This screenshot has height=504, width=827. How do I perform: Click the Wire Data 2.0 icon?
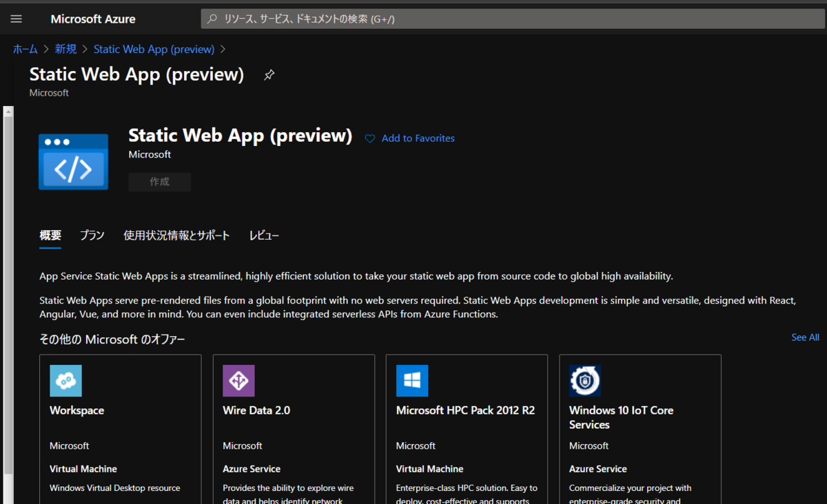pyautogui.click(x=238, y=381)
